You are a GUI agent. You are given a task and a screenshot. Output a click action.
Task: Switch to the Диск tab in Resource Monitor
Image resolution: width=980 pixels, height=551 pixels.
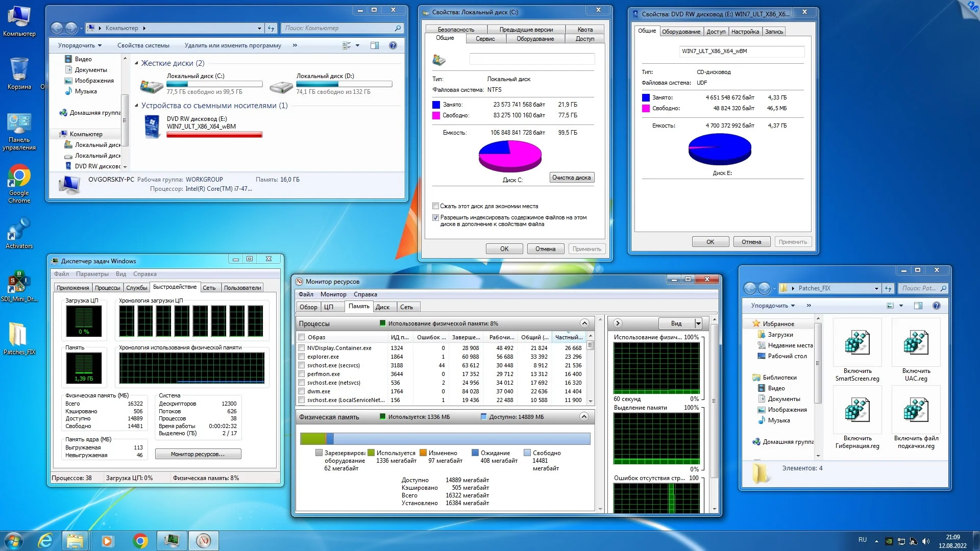pyautogui.click(x=382, y=307)
